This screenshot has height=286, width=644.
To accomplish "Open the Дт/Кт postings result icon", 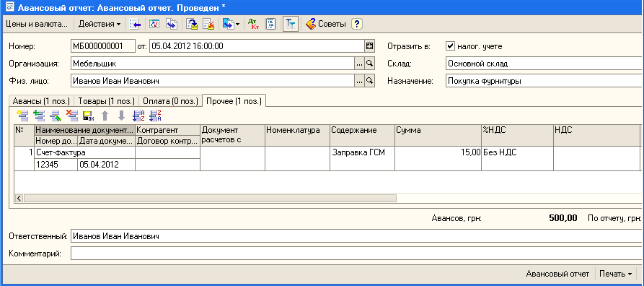I will coord(253,24).
